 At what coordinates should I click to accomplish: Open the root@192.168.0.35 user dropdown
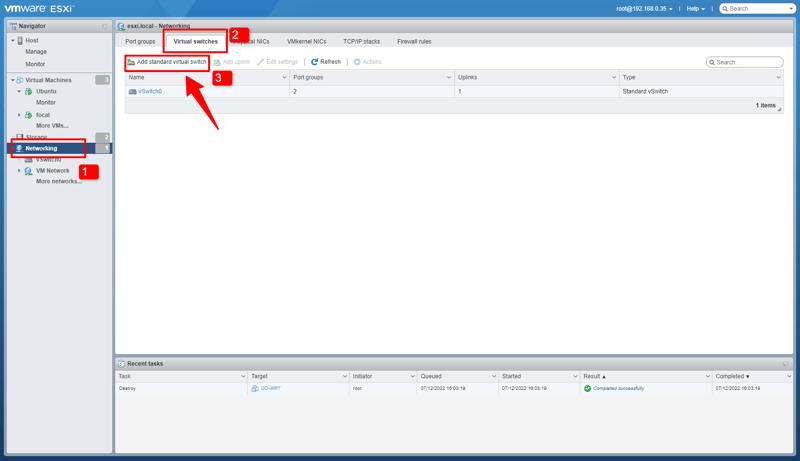(644, 9)
